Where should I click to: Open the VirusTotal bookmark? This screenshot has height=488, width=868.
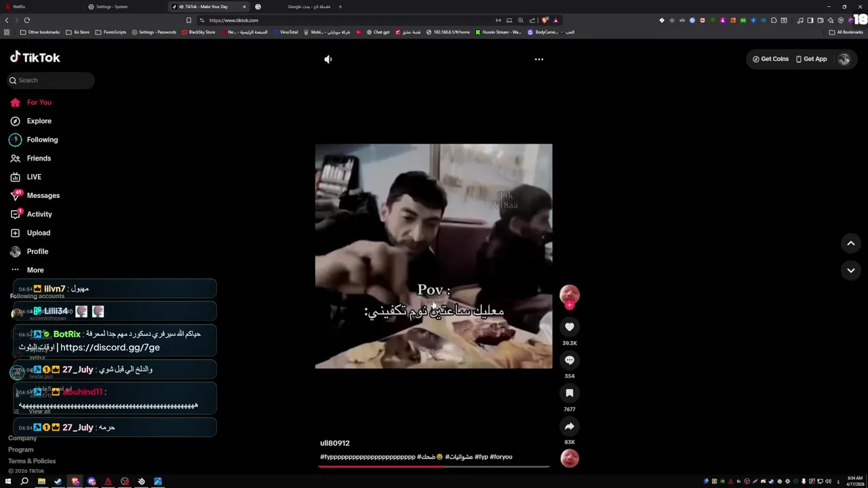click(x=285, y=32)
